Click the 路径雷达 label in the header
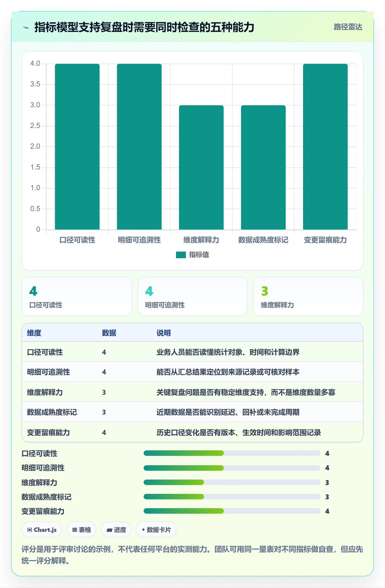The image size is (385, 588). tap(348, 27)
